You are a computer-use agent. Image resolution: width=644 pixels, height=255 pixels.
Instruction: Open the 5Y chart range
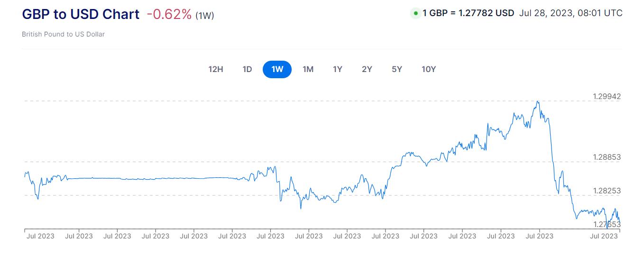(397, 69)
